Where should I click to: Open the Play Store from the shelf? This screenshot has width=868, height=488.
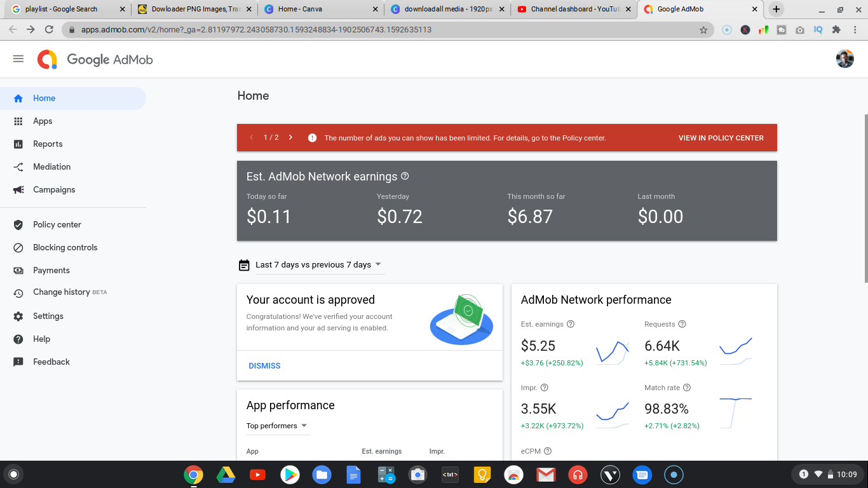(x=290, y=475)
